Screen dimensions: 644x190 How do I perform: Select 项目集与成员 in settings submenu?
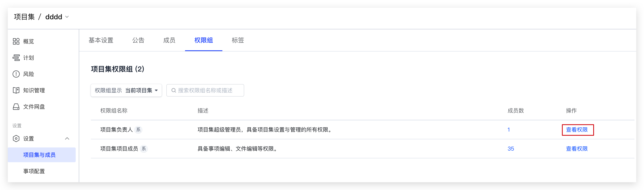click(x=42, y=155)
